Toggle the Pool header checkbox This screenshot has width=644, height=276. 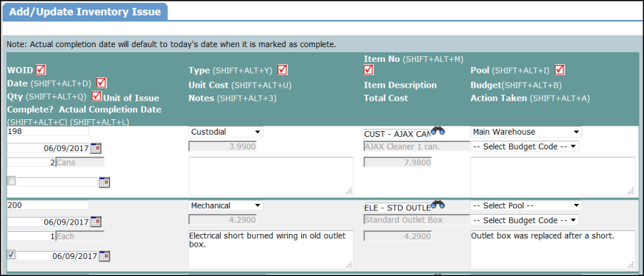(559, 70)
